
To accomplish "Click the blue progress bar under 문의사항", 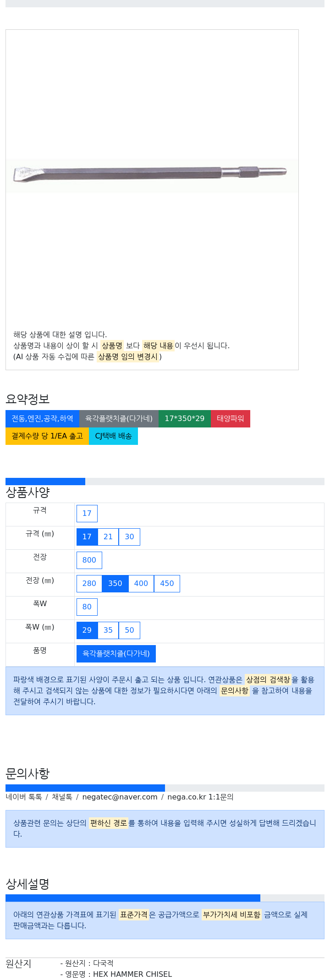I will pos(85,788).
